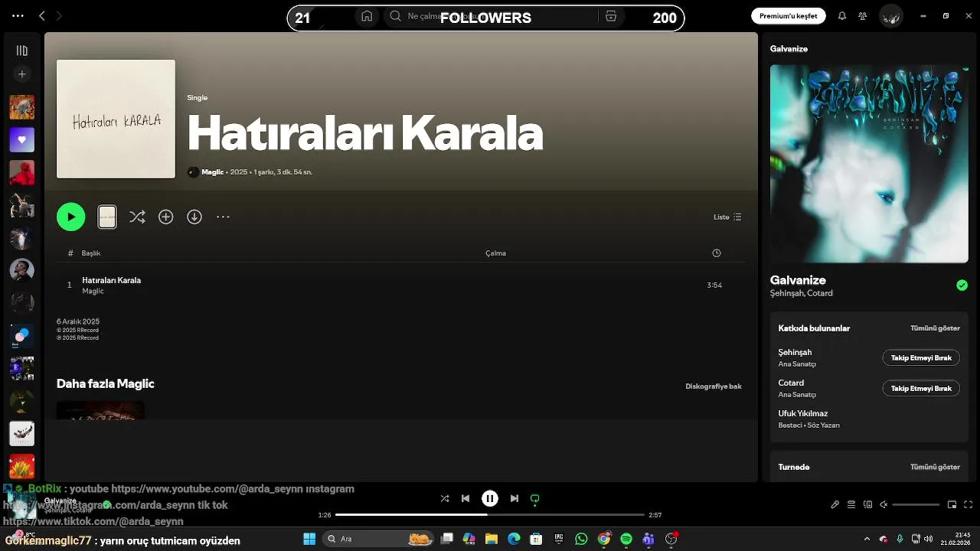Image resolution: width=980 pixels, height=551 pixels.
Task: Sort tracks by duration clock icon
Action: click(x=717, y=253)
